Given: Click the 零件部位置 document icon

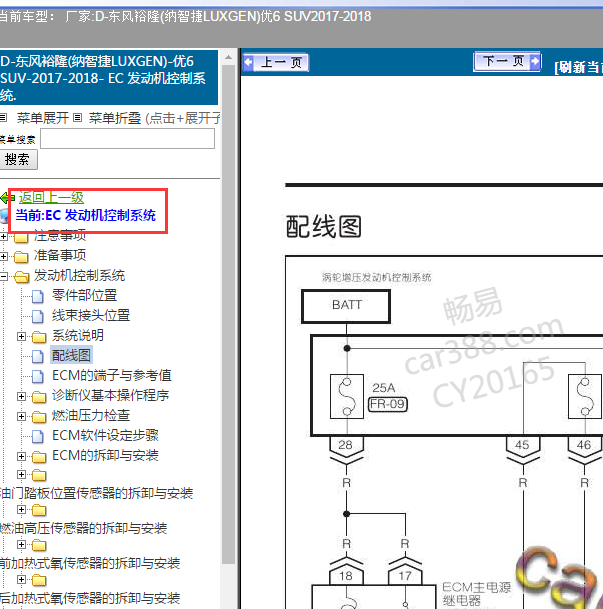Looking at the screenshot, I should pos(38,296).
